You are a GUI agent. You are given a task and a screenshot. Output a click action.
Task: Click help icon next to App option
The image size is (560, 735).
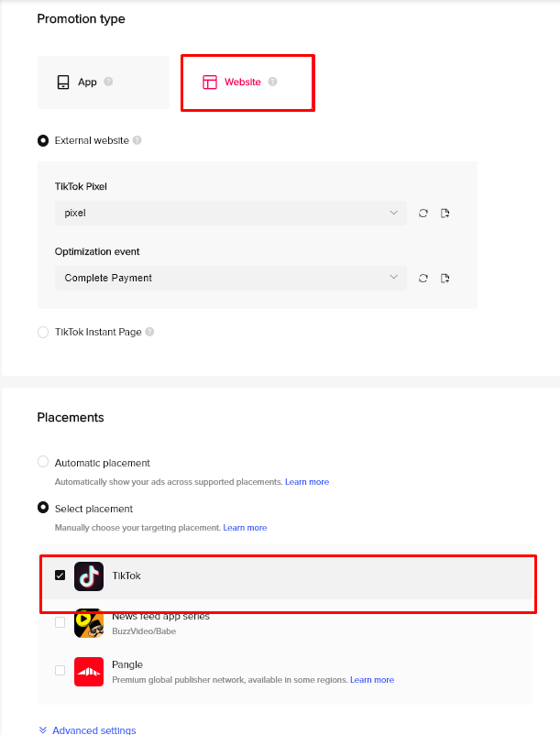point(108,82)
